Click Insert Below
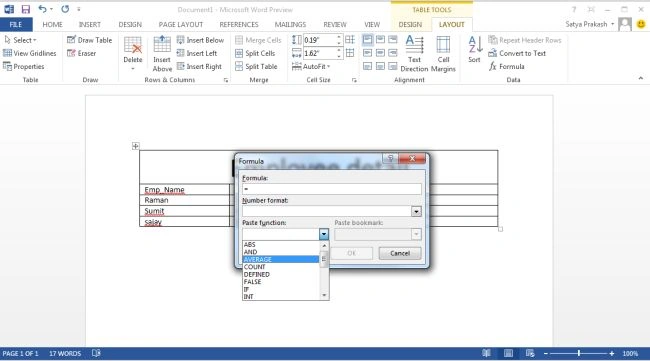Screen dimensions: 650x361 click(200, 40)
